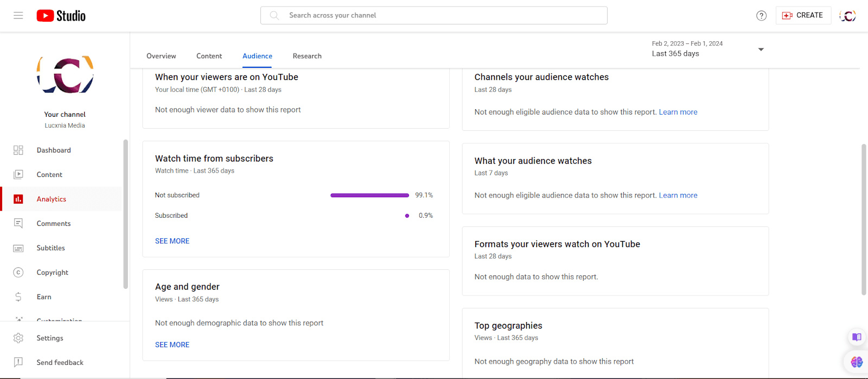Click the YouTube Studio logo

(61, 16)
